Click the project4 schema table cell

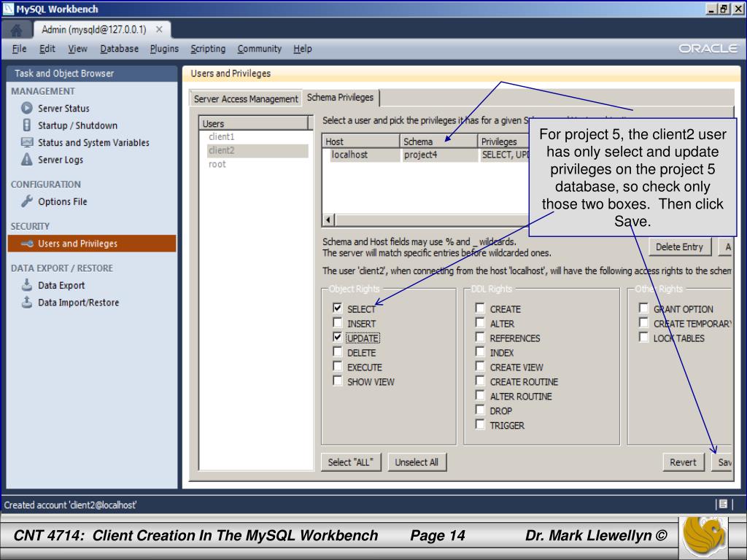439,155
